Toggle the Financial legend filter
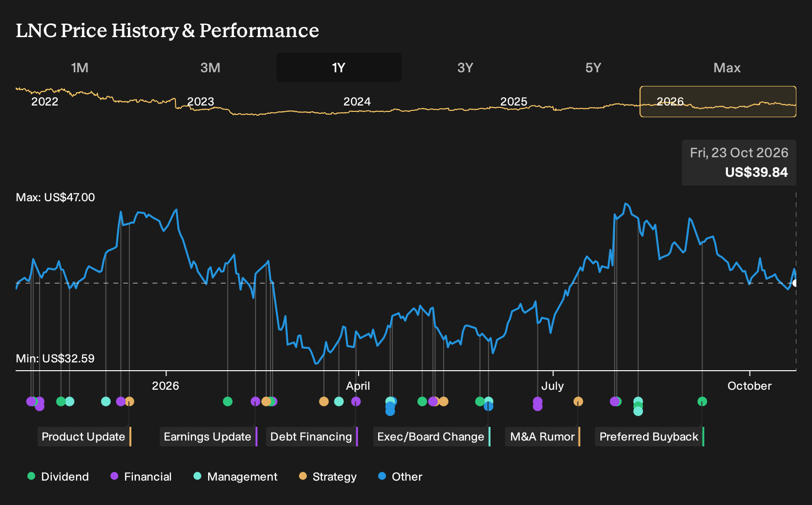The height and width of the screenshot is (505, 812). [x=141, y=476]
